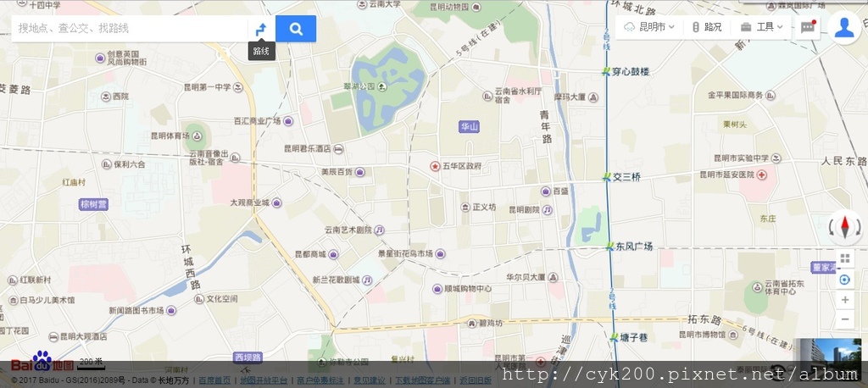Click the 保利六合 building icon
This screenshot has width=868, height=388.
(107, 164)
